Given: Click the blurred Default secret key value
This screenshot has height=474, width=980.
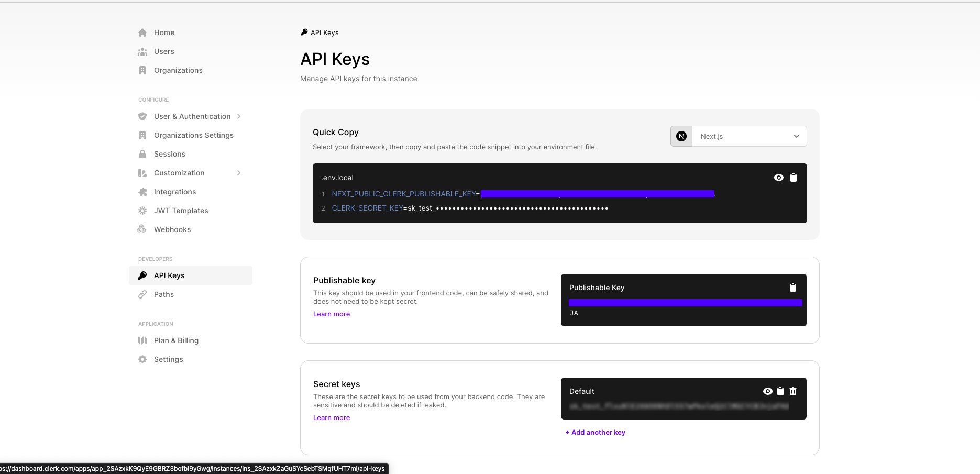Looking at the screenshot, I should pyautogui.click(x=679, y=406).
